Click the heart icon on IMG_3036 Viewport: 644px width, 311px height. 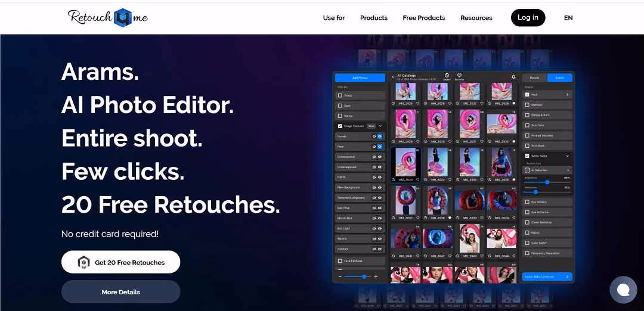[514, 180]
